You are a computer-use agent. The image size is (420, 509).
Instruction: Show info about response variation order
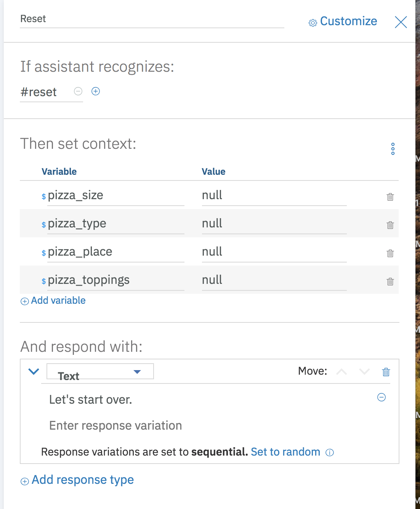(x=330, y=453)
